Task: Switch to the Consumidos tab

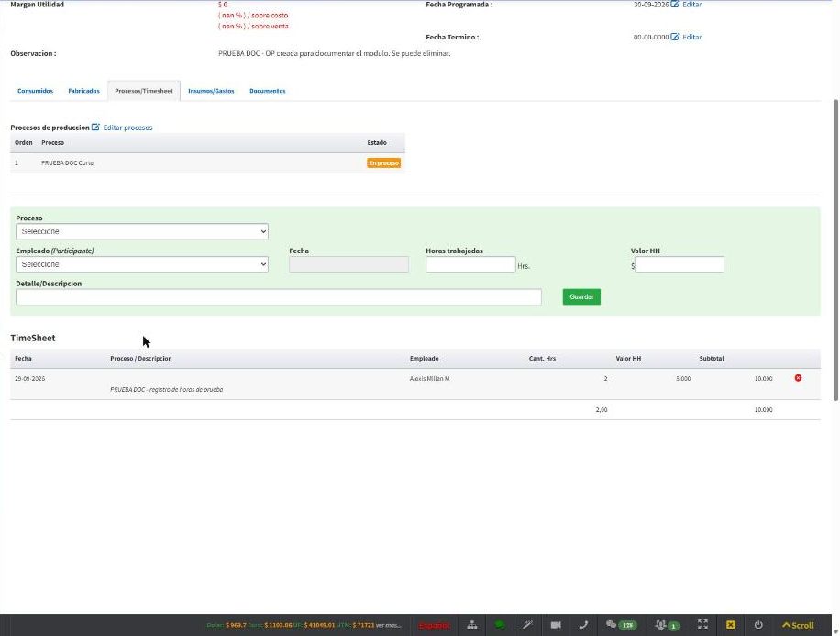Action: (x=36, y=91)
